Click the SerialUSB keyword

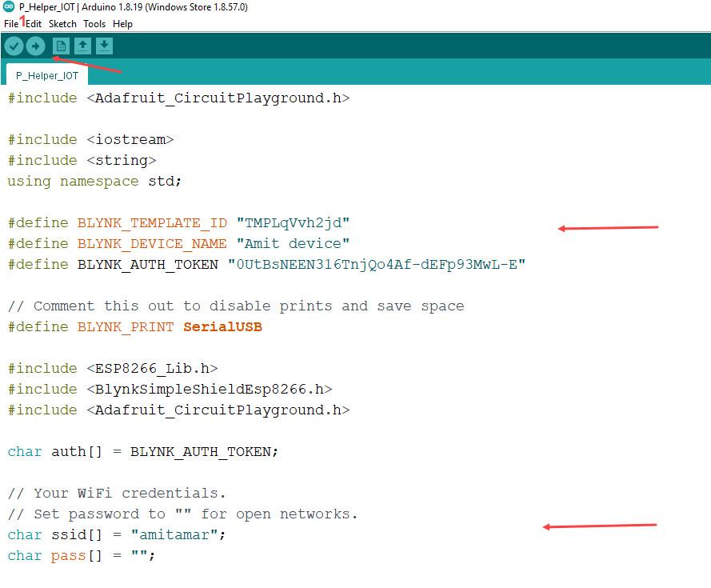pyautogui.click(x=222, y=326)
